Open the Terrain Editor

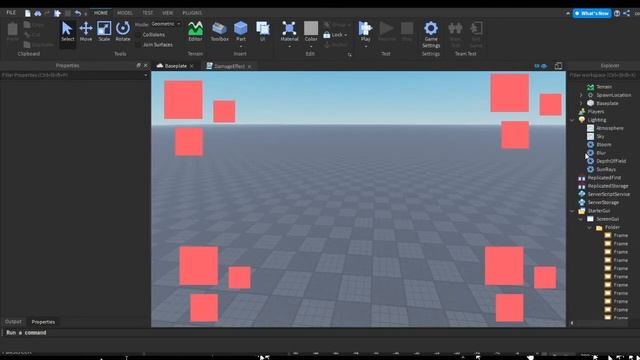195,32
